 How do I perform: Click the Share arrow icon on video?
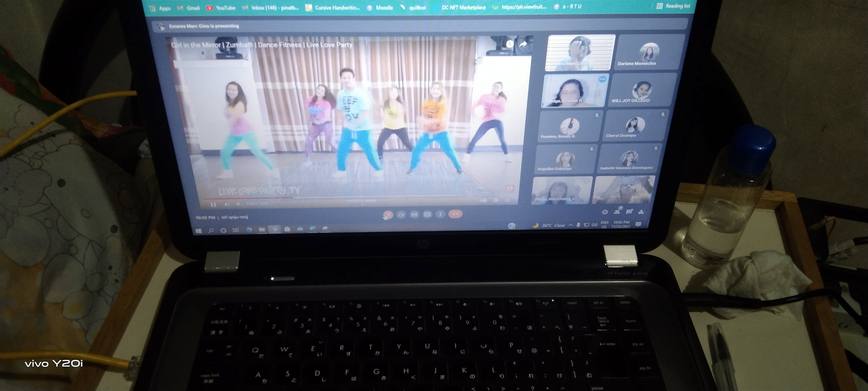523,44
